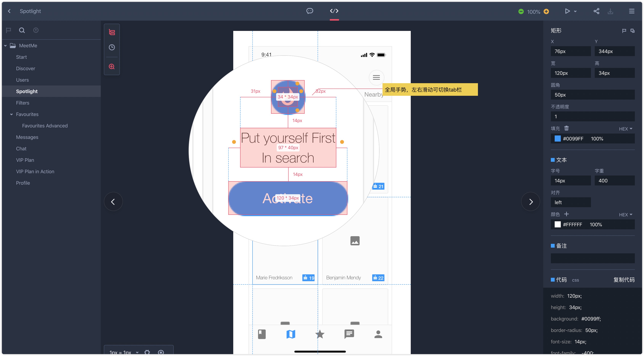Click the download icon in header
This screenshot has height=356, width=644.
coord(610,11)
